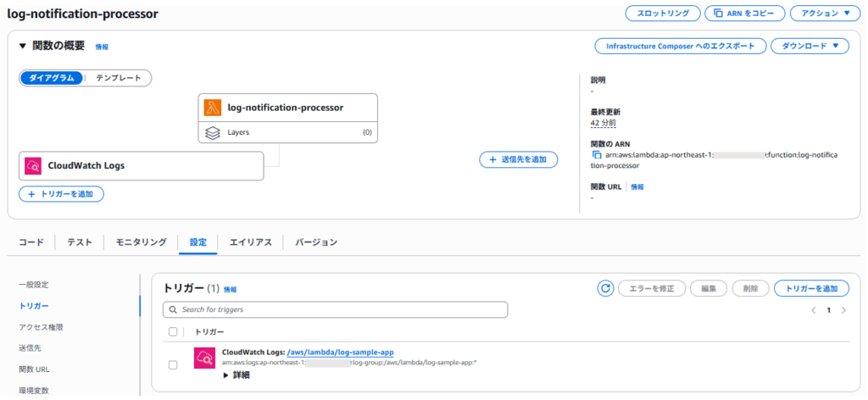Open the ダウンロード dropdown
This screenshot has width=868, height=400.
(810, 46)
